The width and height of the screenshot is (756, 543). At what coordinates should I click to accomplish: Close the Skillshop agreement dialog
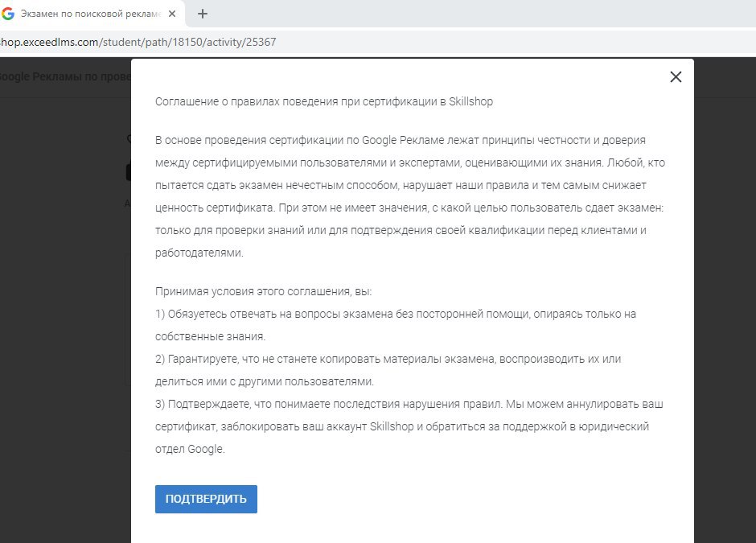(x=676, y=76)
